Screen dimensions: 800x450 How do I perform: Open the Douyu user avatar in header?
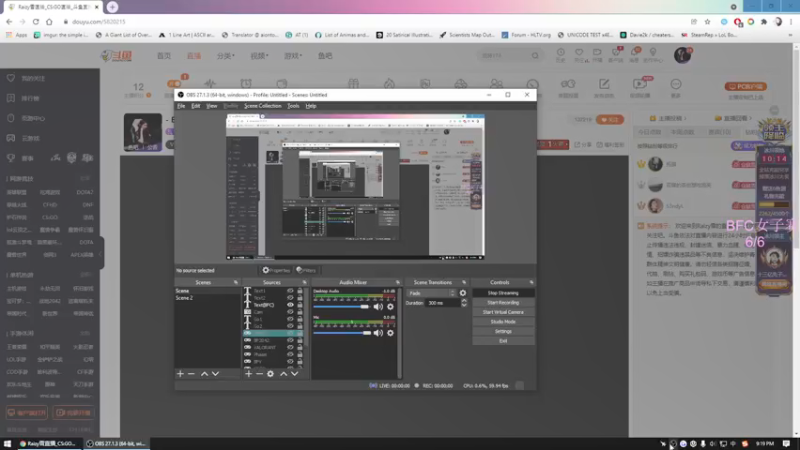[682, 55]
